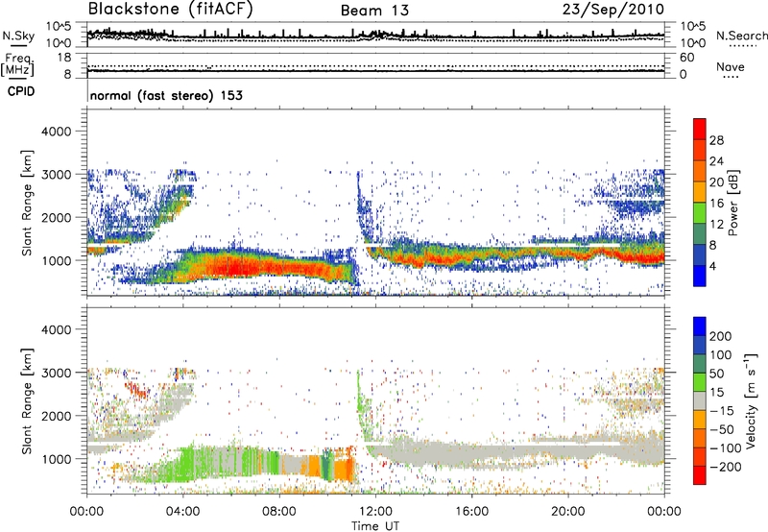The height and width of the screenshot is (532, 768).
Task: Click the CPID label
Action: (21, 91)
